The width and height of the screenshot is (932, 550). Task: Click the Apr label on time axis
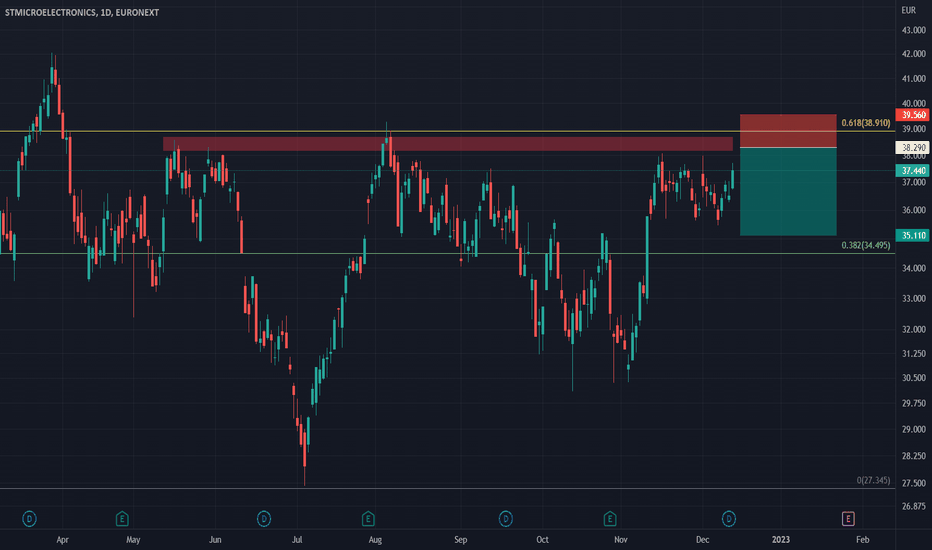pos(62,540)
